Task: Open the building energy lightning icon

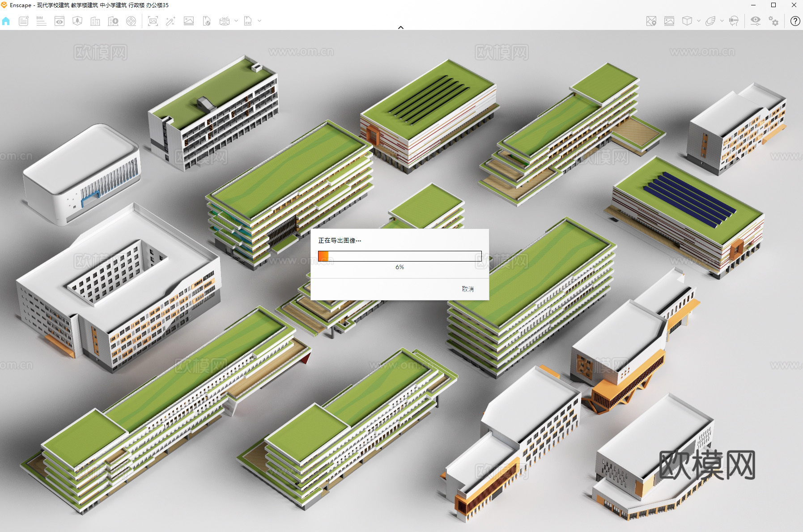Action: pos(113,21)
